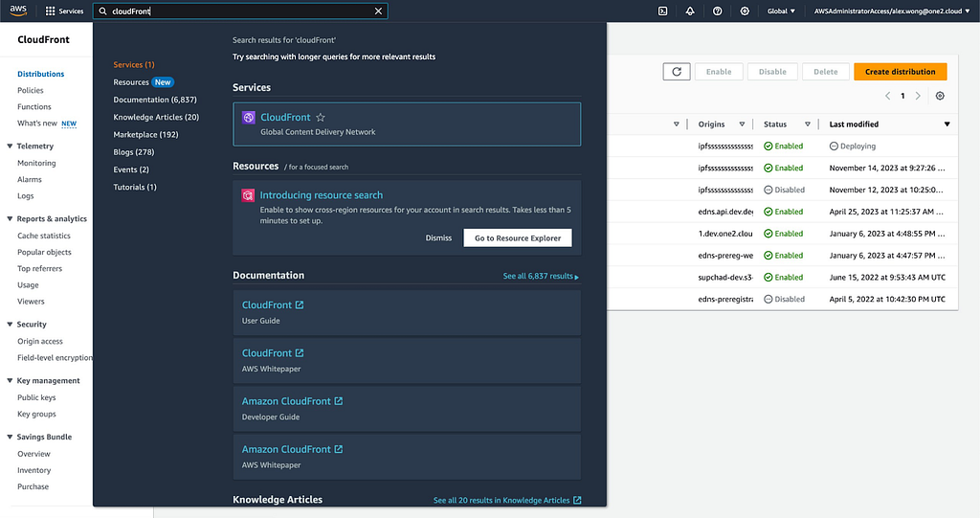Screen dimensions: 980x518
Task: Open the notifications bell
Action: pos(690,11)
